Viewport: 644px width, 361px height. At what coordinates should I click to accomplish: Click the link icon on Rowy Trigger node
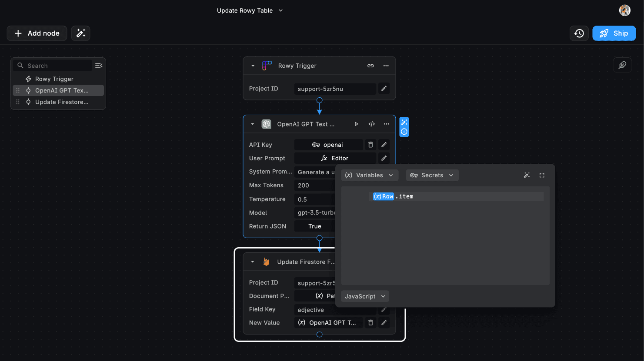coord(370,66)
